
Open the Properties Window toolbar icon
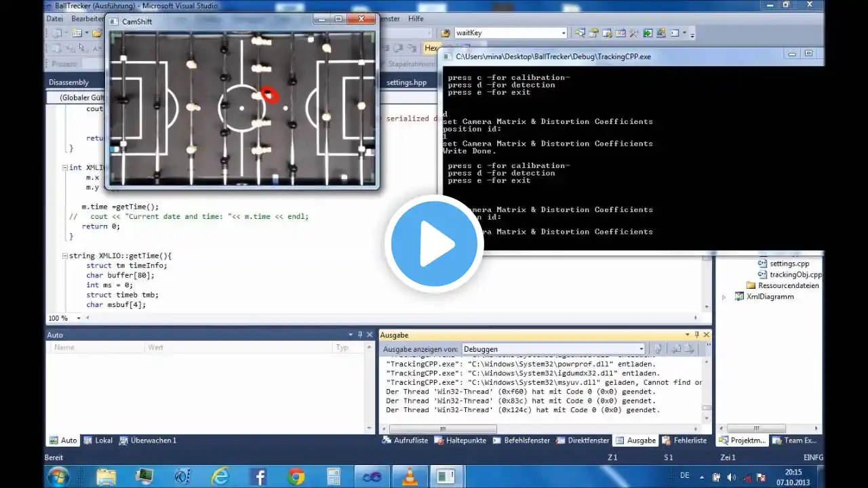point(594,33)
